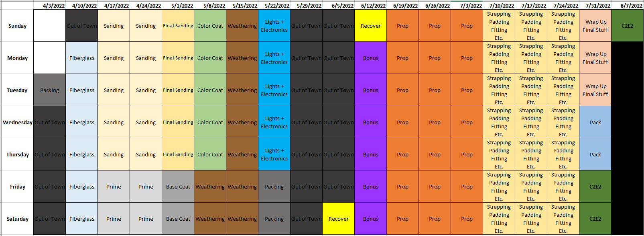The width and height of the screenshot is (644, 236).
Task: Click Sunday's Color Coat cell
Action: (x=210, y=26)
